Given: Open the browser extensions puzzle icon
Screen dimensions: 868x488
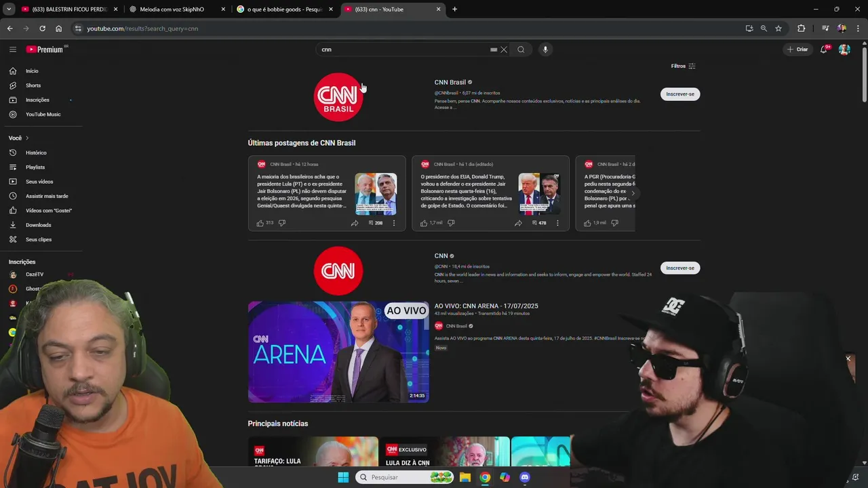Looking at the screenshot, I should [x=801, y=28].
